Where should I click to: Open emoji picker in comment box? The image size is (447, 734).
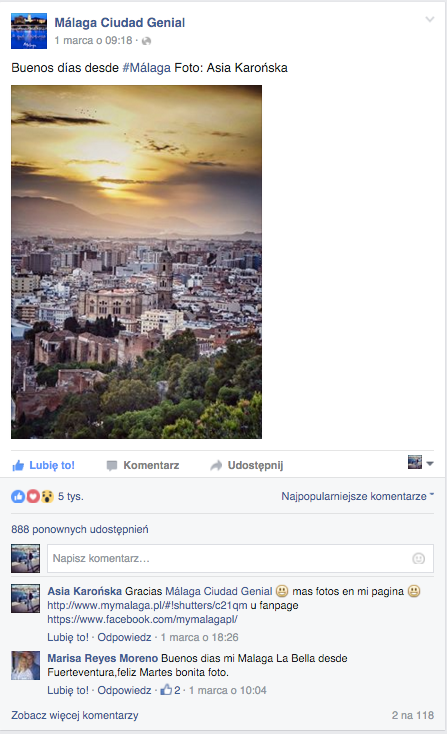click(418, 558)
